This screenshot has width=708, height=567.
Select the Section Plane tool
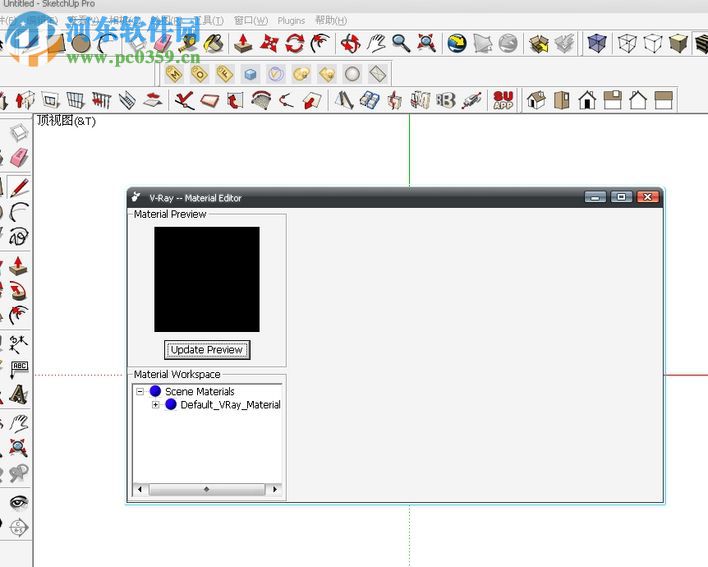click(x=19, y=527)
